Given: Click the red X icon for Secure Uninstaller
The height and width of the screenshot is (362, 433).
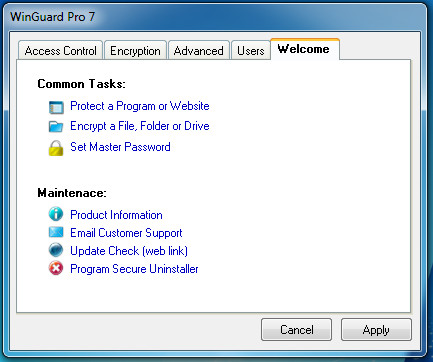Looking at the screenshot, I should pos(56,268).
